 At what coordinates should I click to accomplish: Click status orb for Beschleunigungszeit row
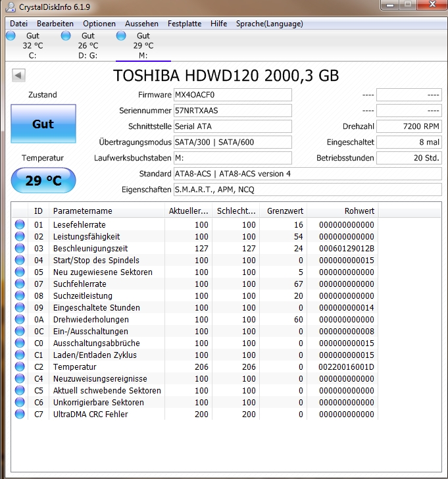[20, 248]
